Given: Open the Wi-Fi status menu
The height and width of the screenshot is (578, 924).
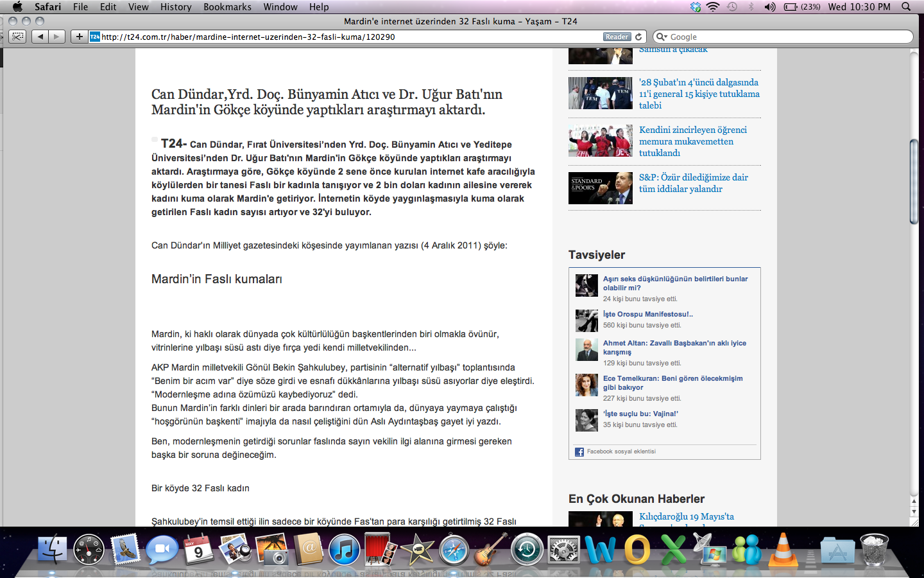Looking at the screenshot, I should point(713,7).
